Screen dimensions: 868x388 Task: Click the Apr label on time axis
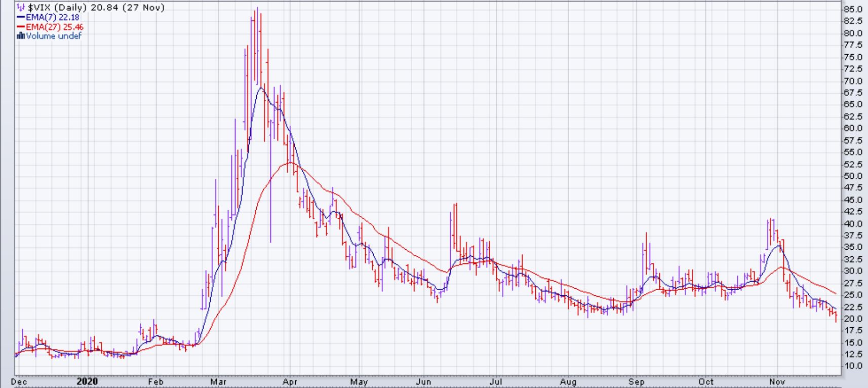click(x=290, y=382)
